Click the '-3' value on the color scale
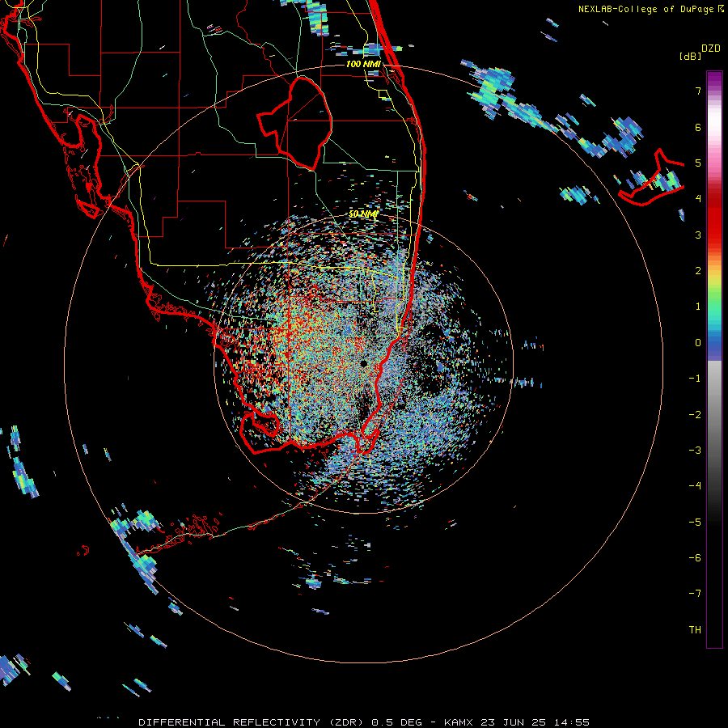728x728 pixels. click(x=695, y=451)
